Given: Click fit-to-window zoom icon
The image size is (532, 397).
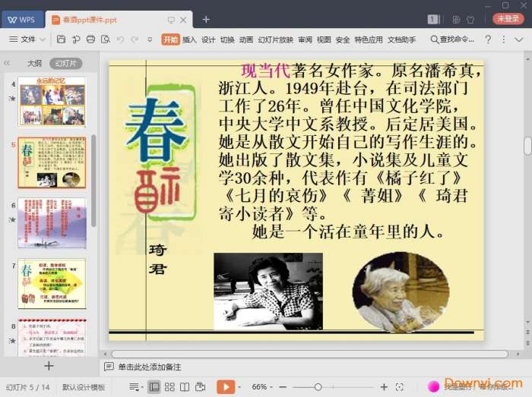Looking at the screenshot, I should point(400,387).
